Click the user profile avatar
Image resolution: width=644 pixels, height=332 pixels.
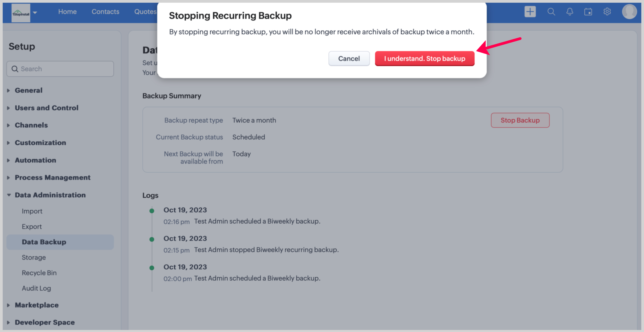click(629, 12)
